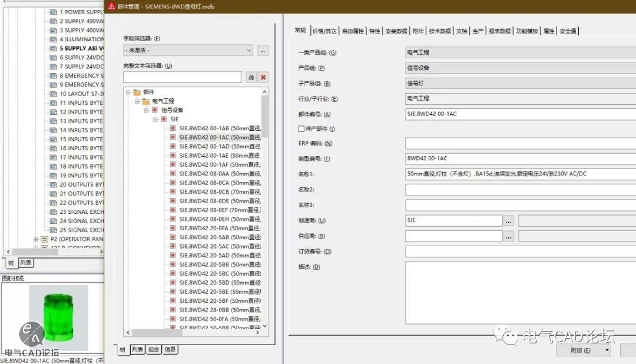The width and height of the screenshot is (636, 364).
Task: Collapse the 部件 root tree node
Action: pyautogui.click(x=128, y=92)
